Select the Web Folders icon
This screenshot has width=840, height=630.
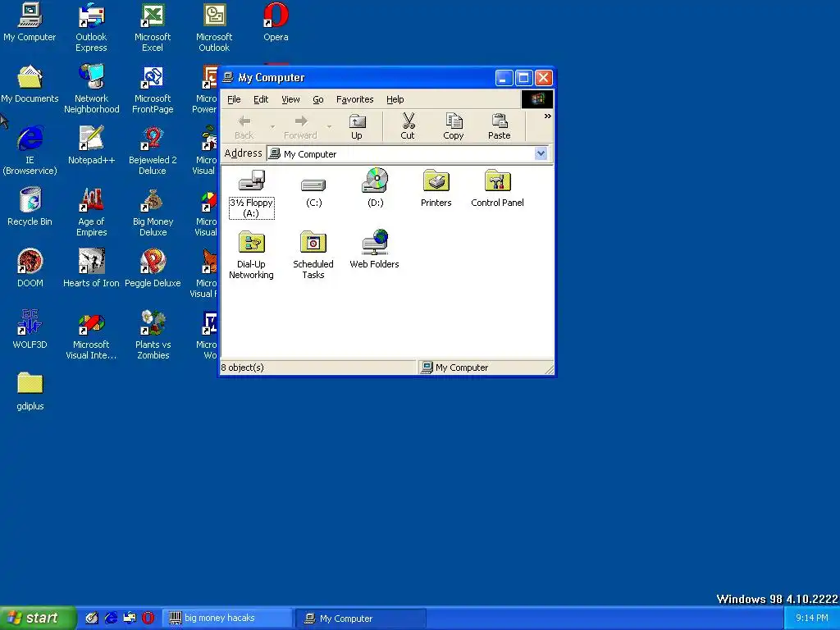click(374, 249)
